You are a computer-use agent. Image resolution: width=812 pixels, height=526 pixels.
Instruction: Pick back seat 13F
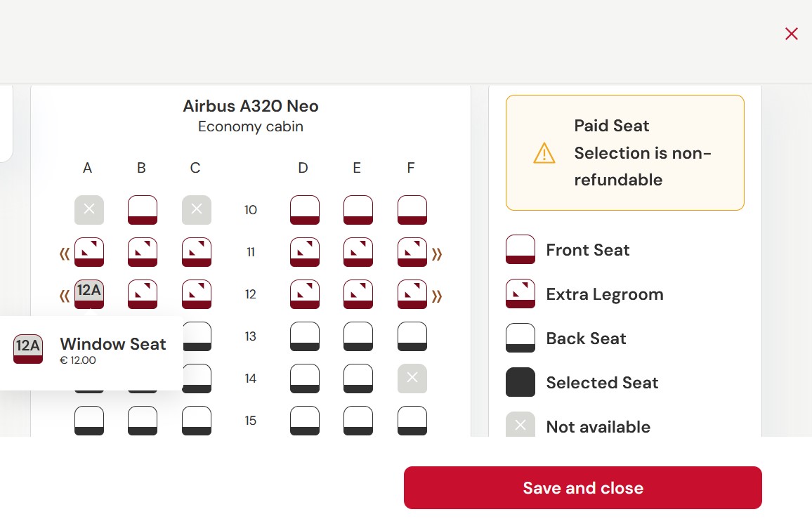click(x=412, y=336)
